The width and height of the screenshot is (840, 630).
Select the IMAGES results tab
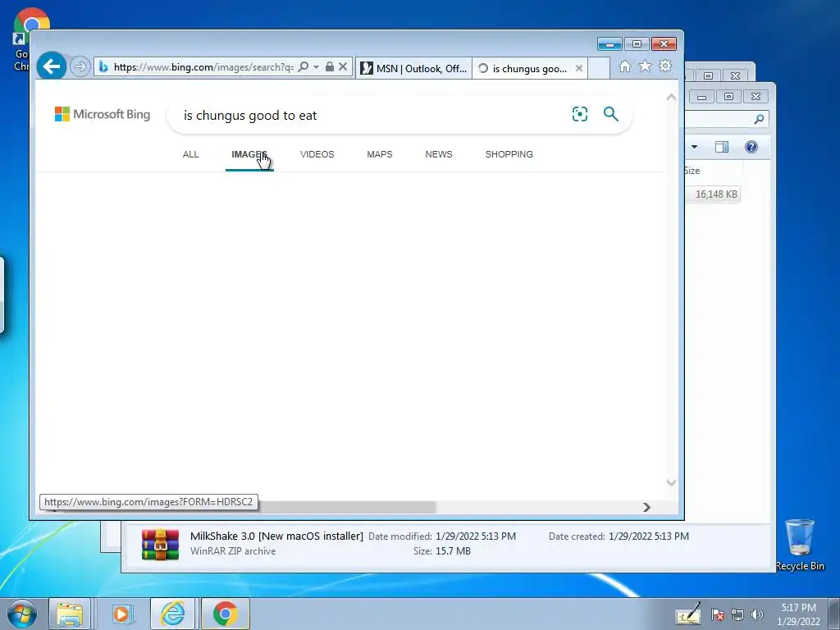point(249,154)
